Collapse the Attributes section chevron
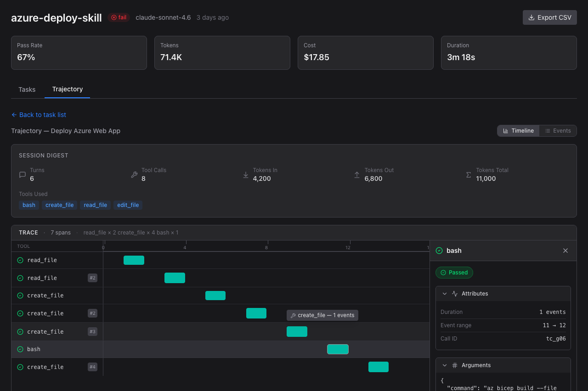 (445, 294)
